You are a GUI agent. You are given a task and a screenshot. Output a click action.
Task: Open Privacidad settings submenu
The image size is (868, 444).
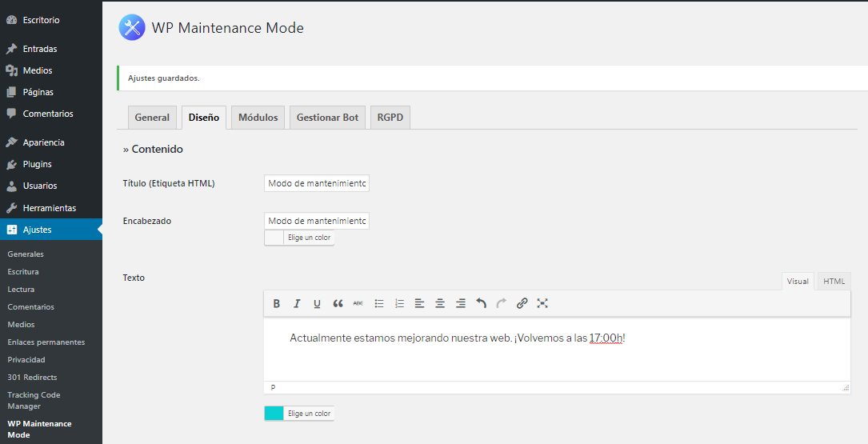26,360
